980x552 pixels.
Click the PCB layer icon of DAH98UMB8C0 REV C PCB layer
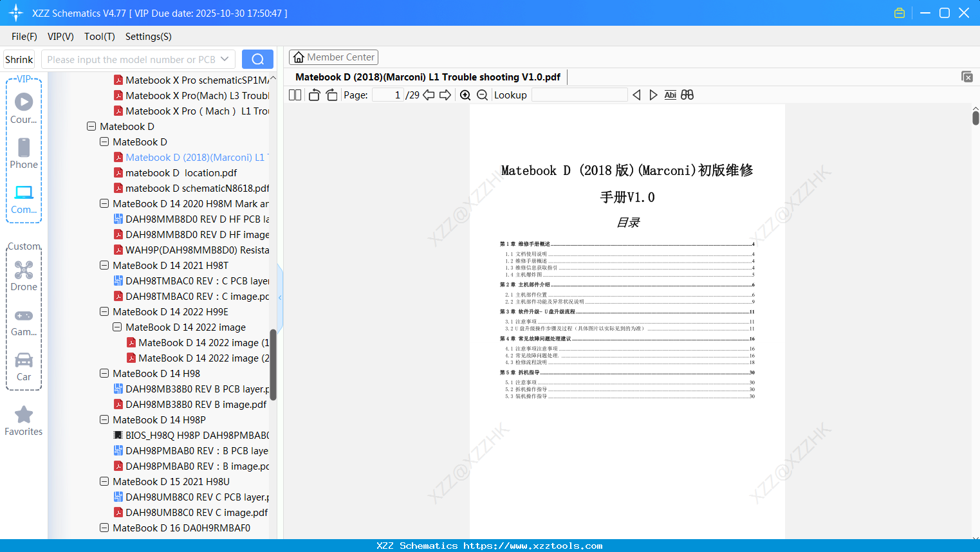click(118, 497)
